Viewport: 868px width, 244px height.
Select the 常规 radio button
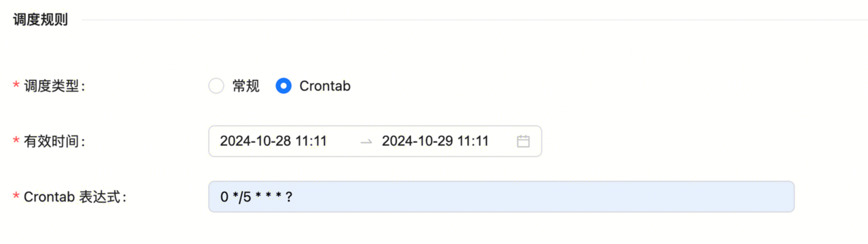pyautogui.click(x=216, y=86)
